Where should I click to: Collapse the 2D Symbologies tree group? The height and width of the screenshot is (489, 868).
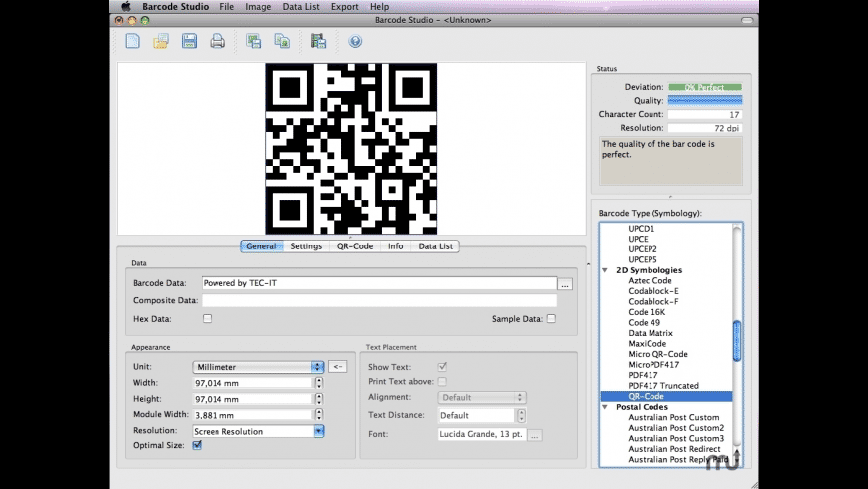[605, 270]
